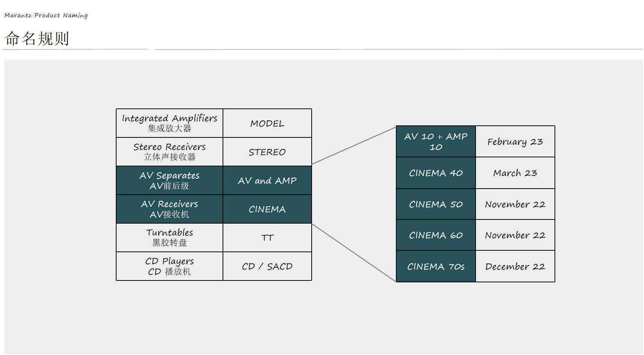The height and width of the screenshot is (355, 644).
Task: Select the CINEMA naming cell
Action: coord(267,209)
